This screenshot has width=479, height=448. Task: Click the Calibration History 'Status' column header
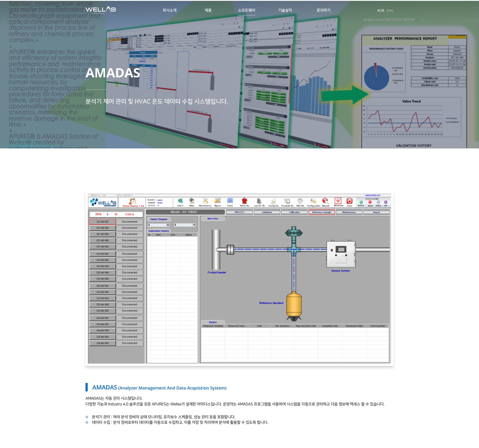[189, 235]
